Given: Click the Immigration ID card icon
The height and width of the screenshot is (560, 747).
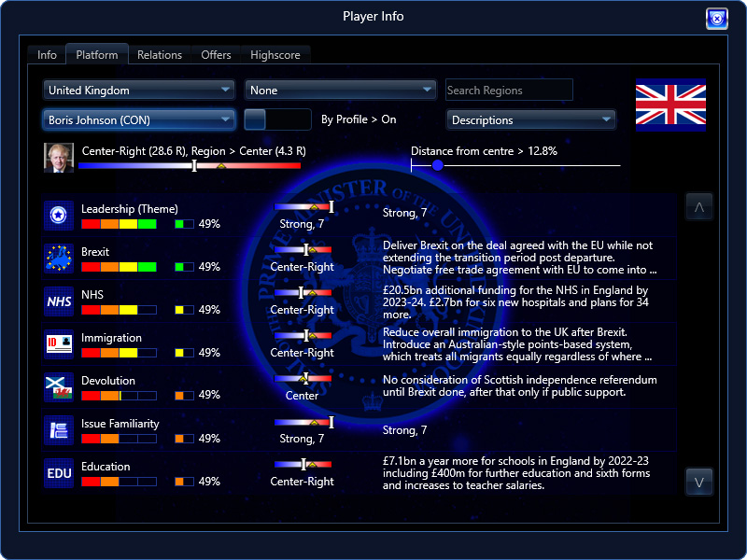Looking at the screenshot, I should 58,345.
